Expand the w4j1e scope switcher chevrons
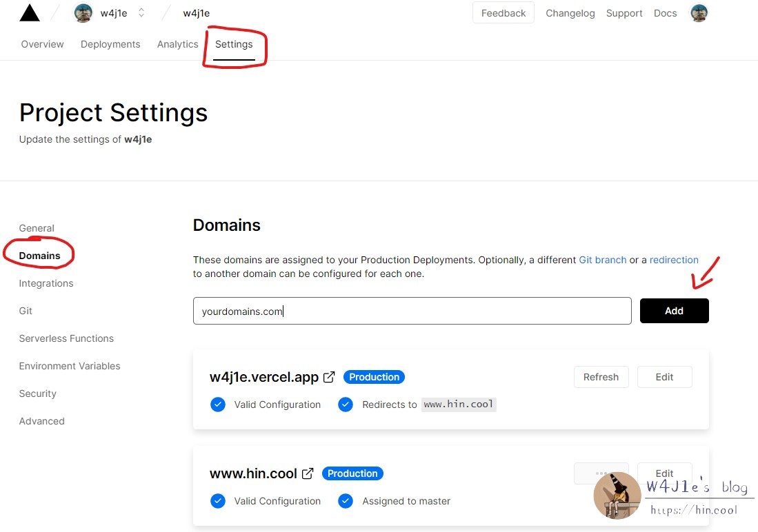Screen dimensions: 758x532 141,13
